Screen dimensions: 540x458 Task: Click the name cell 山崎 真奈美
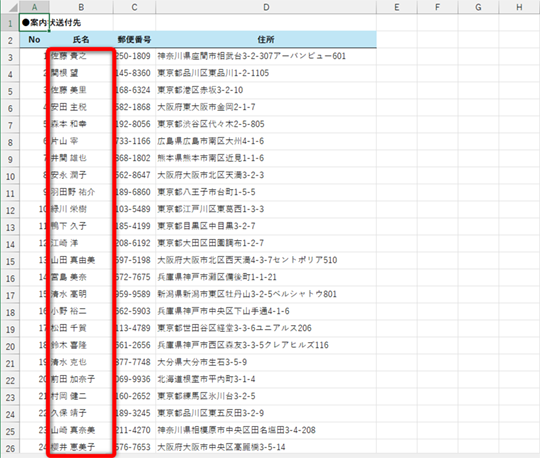[x=81, y=430]
